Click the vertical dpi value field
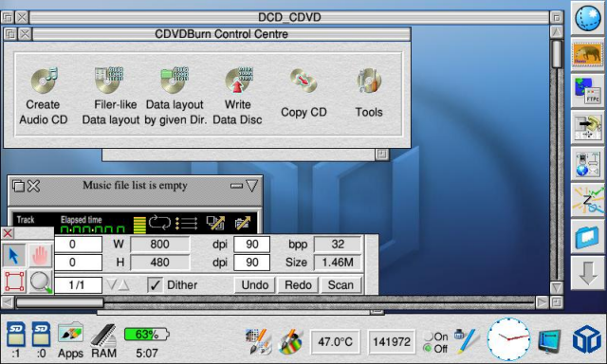The height and width of the screenshot is (364, 607). tap(252, 263)
